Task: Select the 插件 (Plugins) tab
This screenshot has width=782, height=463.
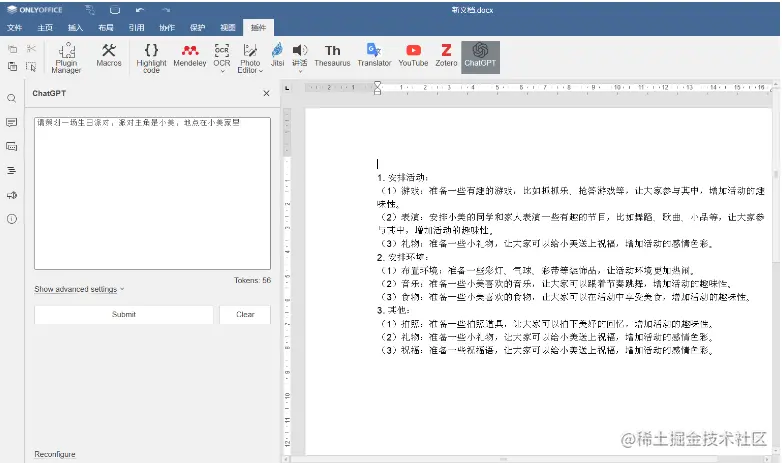Action: tap(258, 27)
